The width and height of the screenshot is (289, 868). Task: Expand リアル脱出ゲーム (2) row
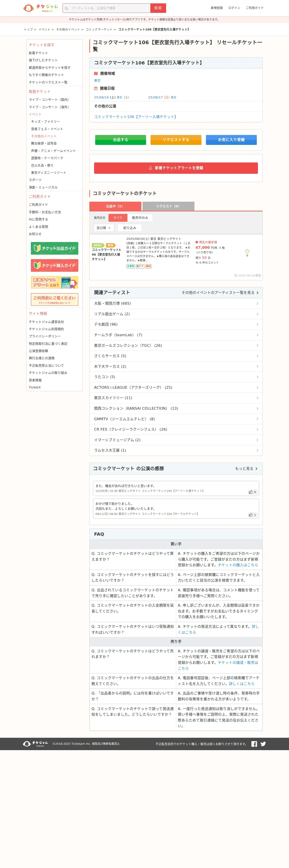pos(176,314)
